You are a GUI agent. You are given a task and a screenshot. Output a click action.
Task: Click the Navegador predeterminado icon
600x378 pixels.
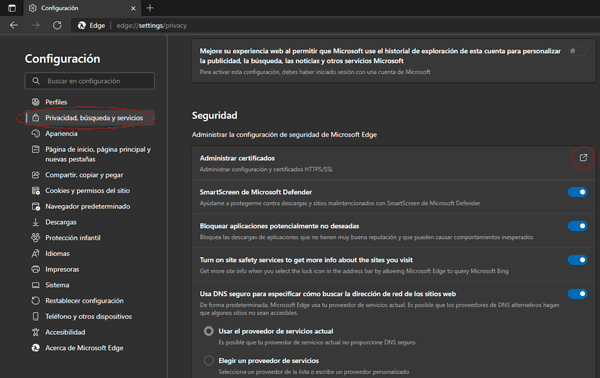pyautogui.click(x=36, y=206)
